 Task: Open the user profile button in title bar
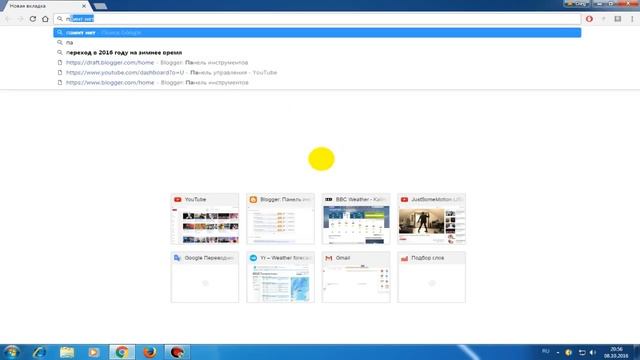coord(576,3)
